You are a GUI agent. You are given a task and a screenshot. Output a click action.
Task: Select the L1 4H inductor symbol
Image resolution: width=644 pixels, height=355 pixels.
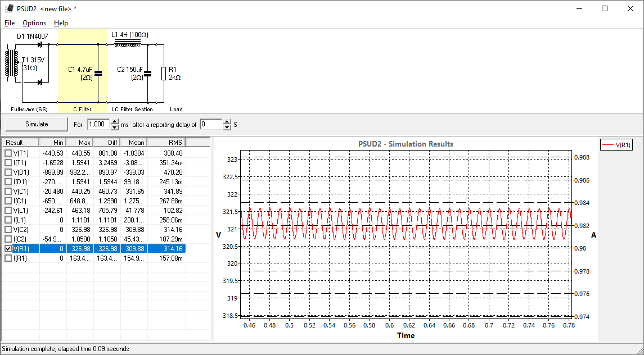point(127,43)
